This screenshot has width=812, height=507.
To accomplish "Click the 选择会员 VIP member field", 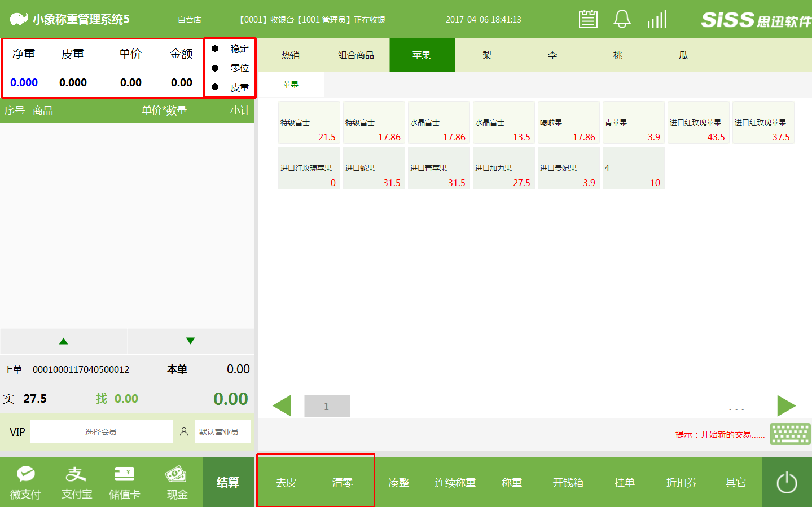I will pyautogui.click(x=102, y=431).
